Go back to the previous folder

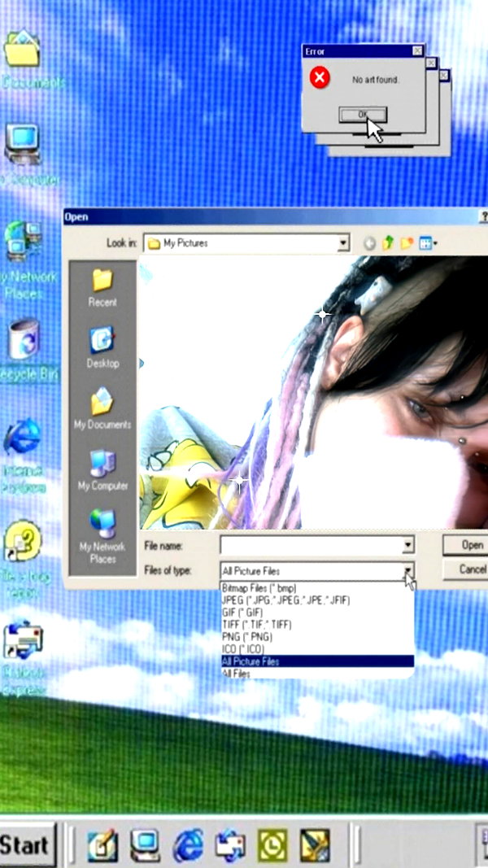coord(369,243)
